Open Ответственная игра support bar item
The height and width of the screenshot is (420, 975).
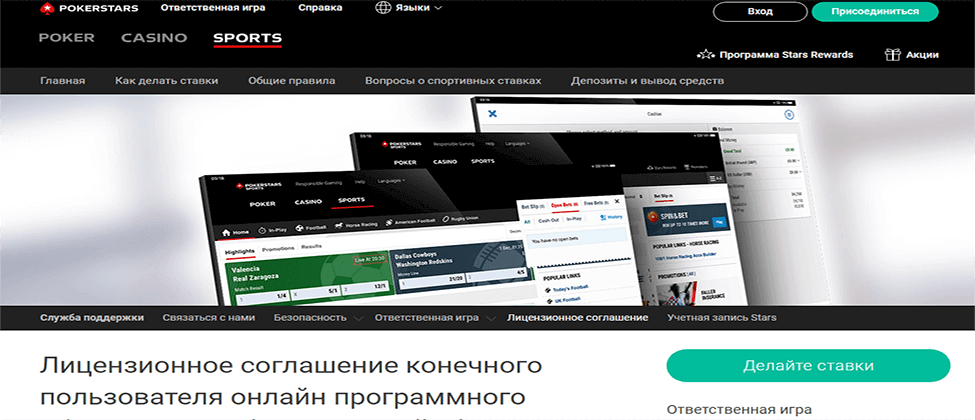point(427,317)
